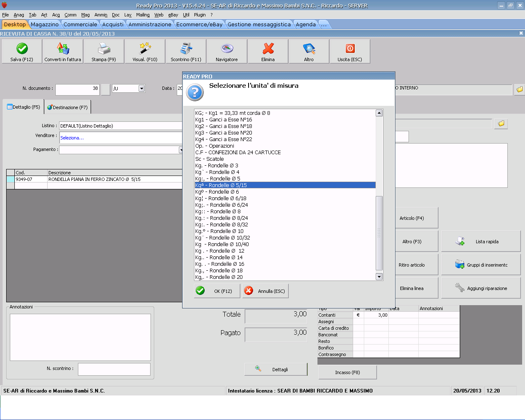Image resolution: width=525 pixels, height=420 pixels.
Task: Click the Gruppi di inserimento icon
Action: coord(459,265)
